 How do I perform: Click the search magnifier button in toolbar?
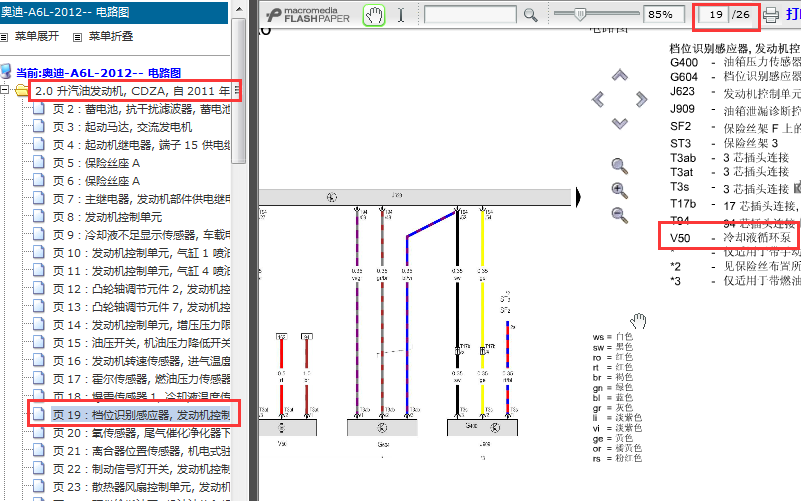tap(530, 15)
